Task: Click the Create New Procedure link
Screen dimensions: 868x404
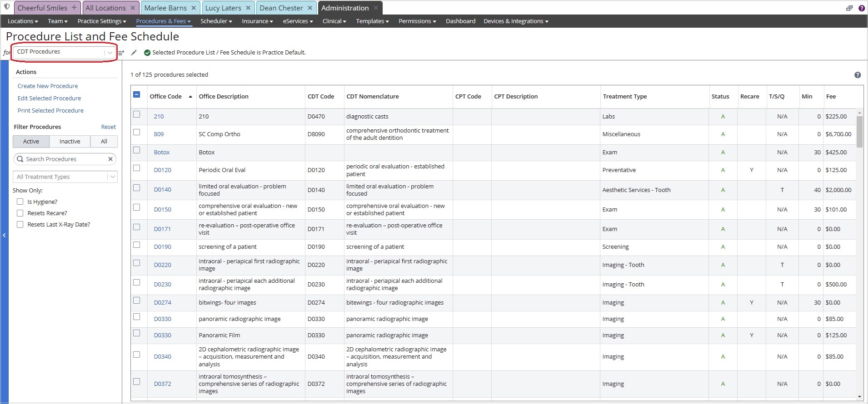Action: point(48,86)
